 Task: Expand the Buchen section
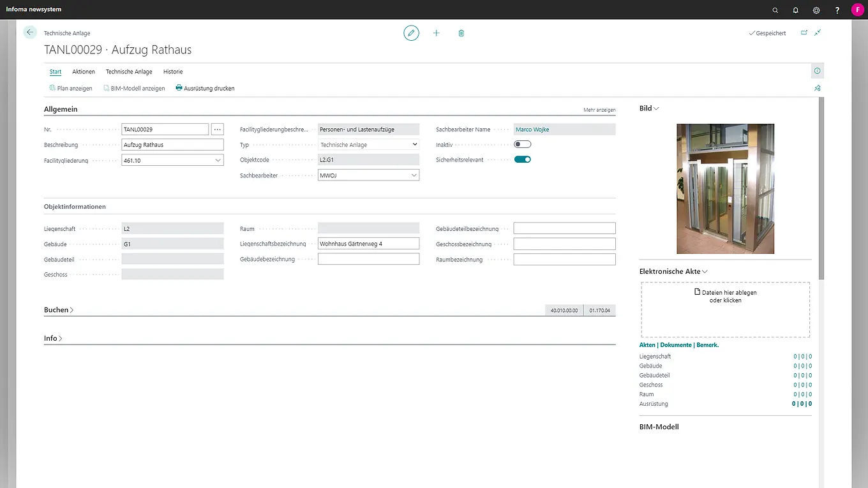pyautogui.click(x=59, y=310)
